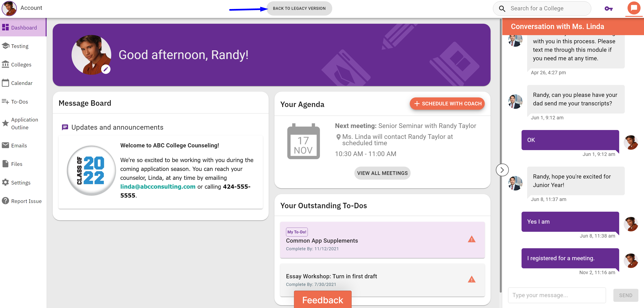This screenshot has width=644, height=308.
Task: Click Back to Legacy Version button
Action: click(299, 9)
